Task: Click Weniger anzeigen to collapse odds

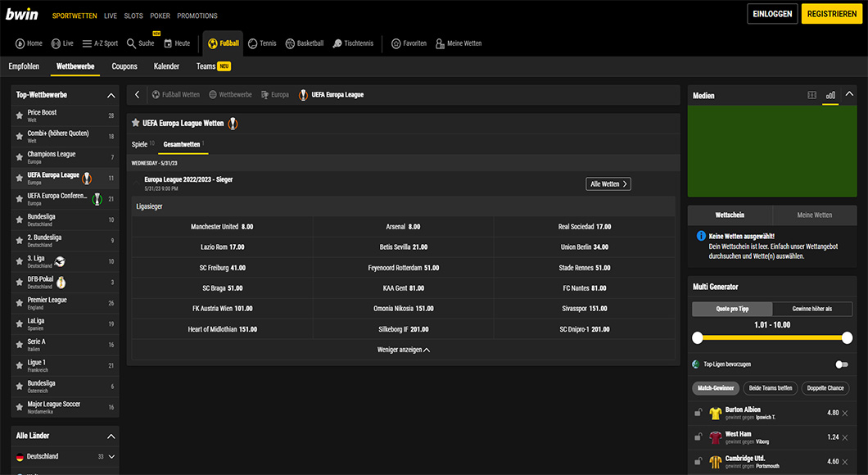Action: 404,350
